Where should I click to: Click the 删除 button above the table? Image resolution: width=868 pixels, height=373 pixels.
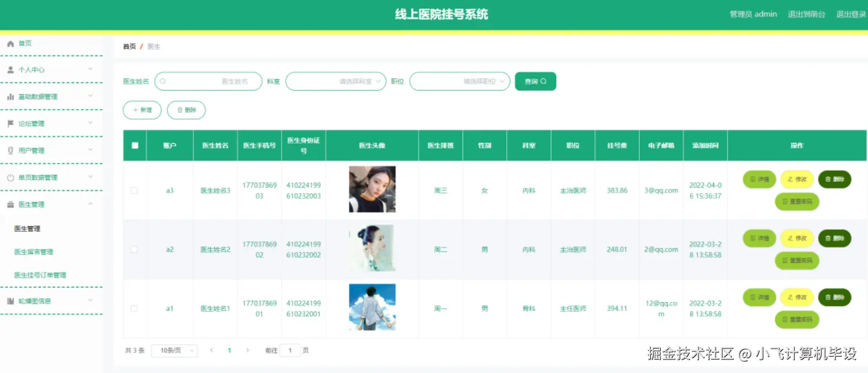click(186, 110)
